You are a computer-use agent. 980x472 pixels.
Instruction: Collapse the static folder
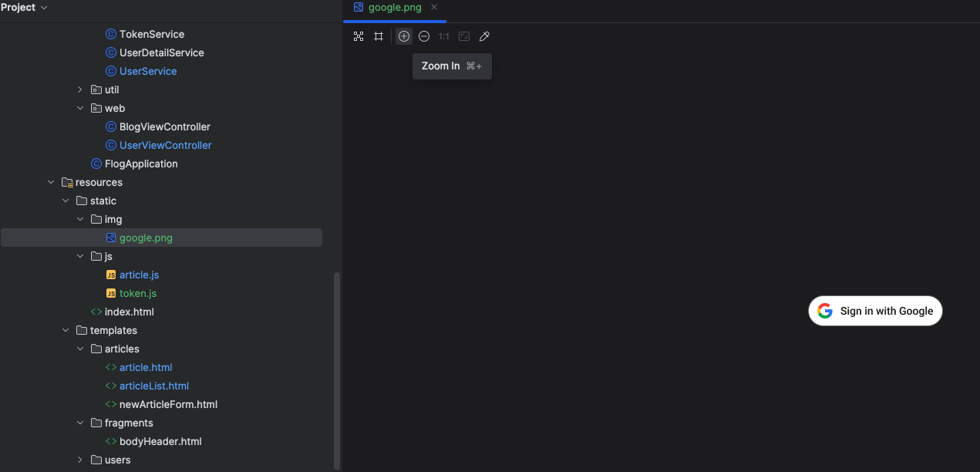click(66, 201)
